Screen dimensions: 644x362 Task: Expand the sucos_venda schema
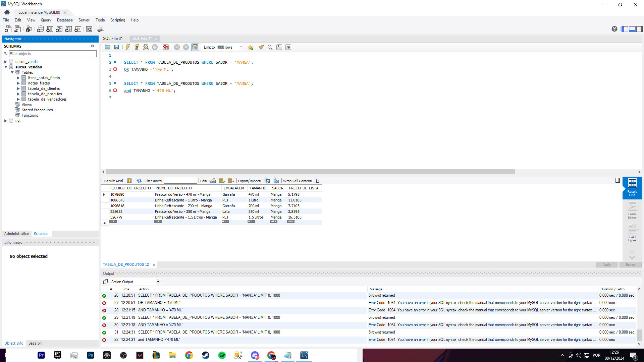click(6, 62)
